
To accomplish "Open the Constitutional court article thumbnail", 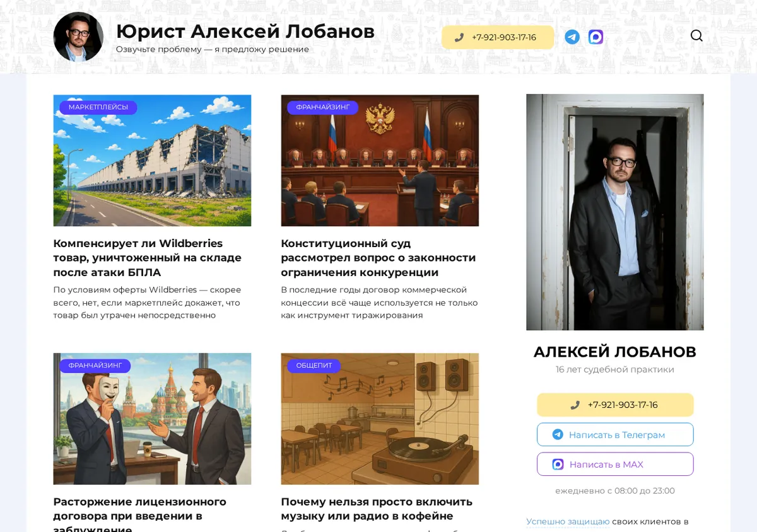I will coord(380,160).
